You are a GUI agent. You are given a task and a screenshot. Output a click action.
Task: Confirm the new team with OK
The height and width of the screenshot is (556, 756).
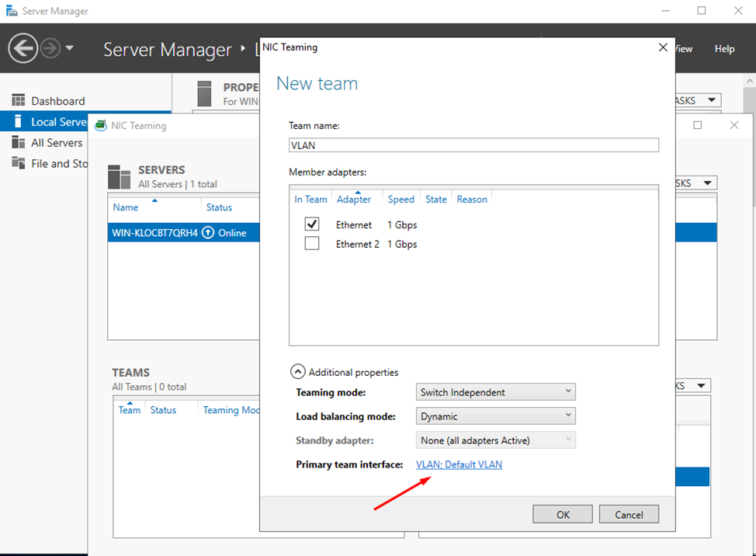(x=562, y=513)
